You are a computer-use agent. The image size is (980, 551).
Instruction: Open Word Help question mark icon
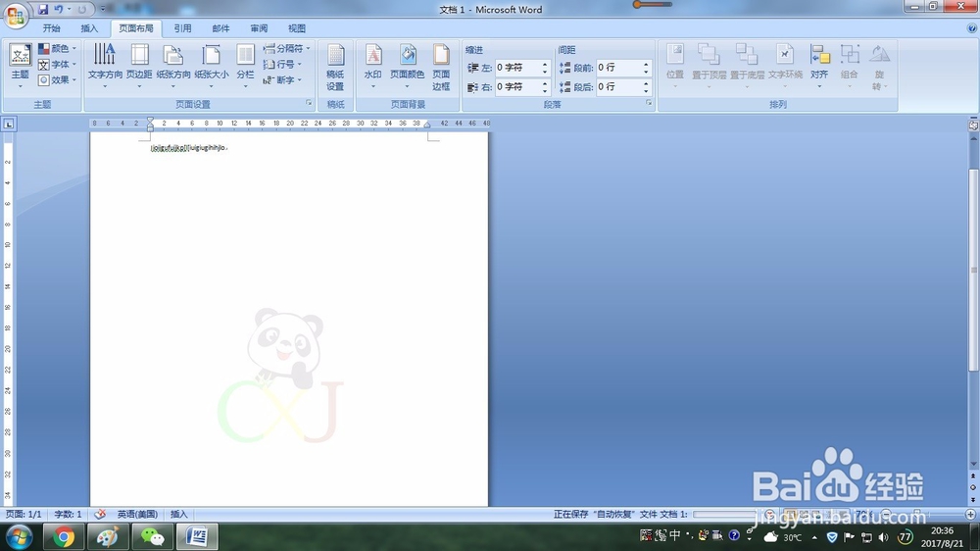[972, 28]
